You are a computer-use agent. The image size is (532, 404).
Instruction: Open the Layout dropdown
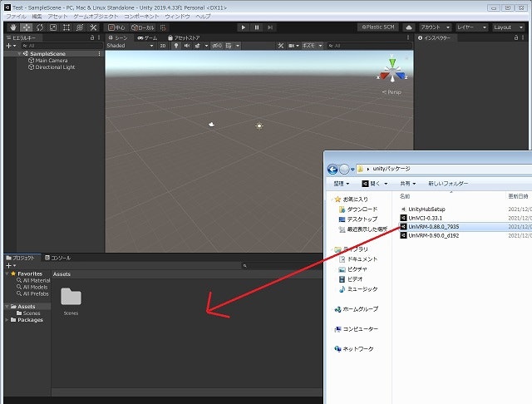[508, 27]
